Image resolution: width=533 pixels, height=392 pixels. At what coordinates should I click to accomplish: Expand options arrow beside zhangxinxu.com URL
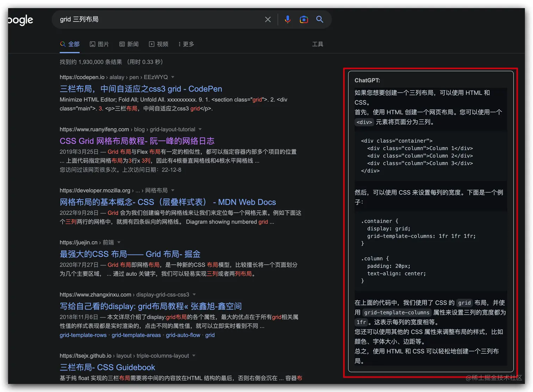[194, 294]
